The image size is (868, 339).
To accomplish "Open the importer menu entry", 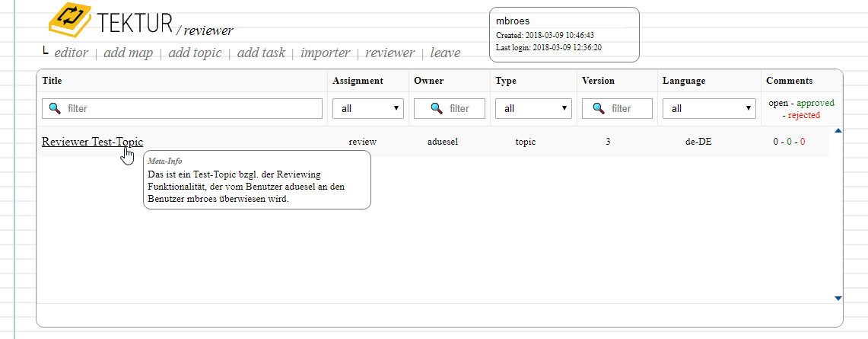I will [325, 53].
